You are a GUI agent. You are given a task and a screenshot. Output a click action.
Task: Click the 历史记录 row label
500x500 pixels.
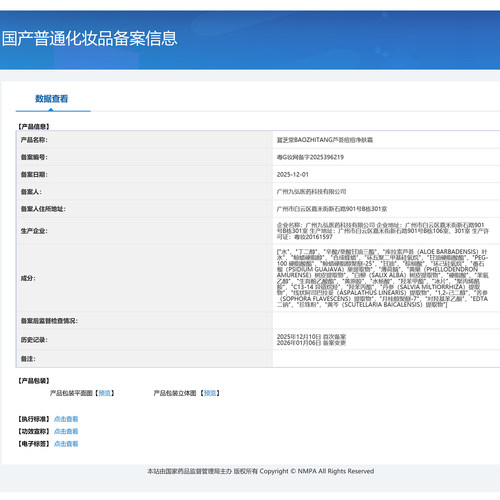pos(34,340)
